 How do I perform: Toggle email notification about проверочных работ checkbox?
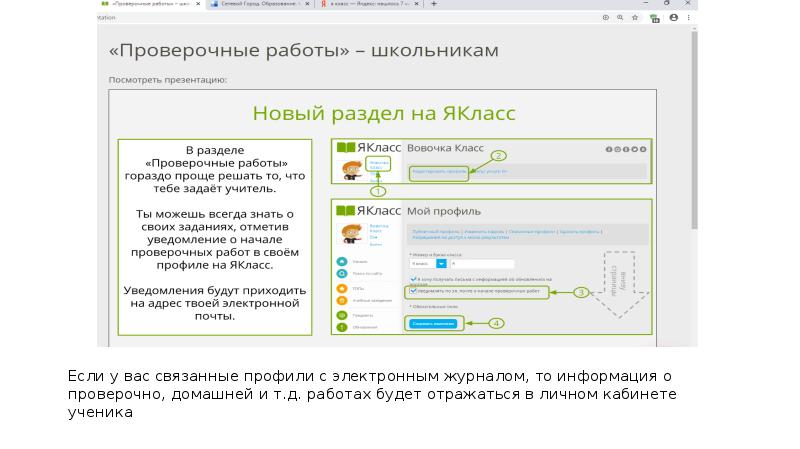click(413, 291)
